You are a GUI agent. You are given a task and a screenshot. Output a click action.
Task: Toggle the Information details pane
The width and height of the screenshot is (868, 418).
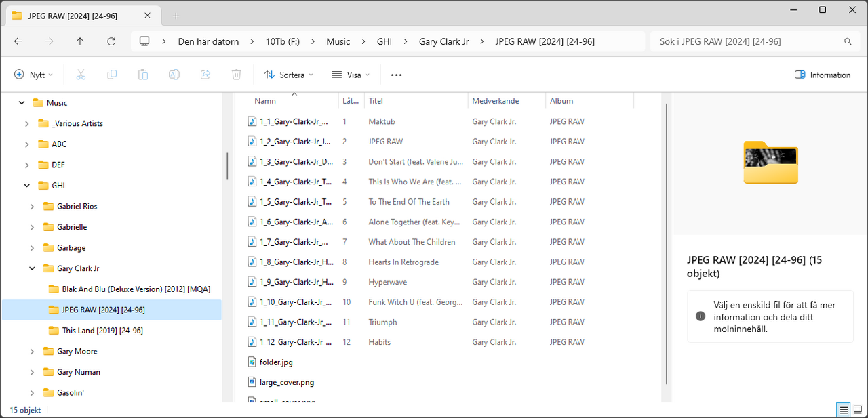[823, 75]
